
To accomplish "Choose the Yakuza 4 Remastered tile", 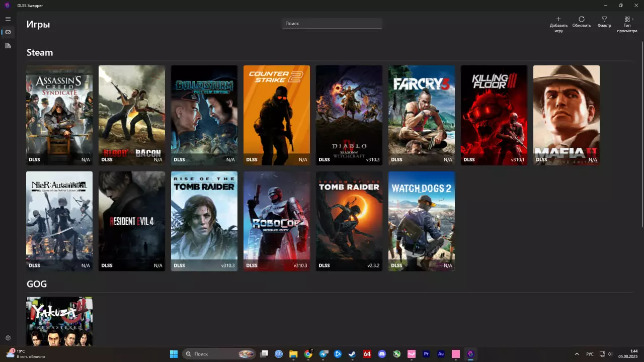I will pyautogui.click(x=59, y=321).
